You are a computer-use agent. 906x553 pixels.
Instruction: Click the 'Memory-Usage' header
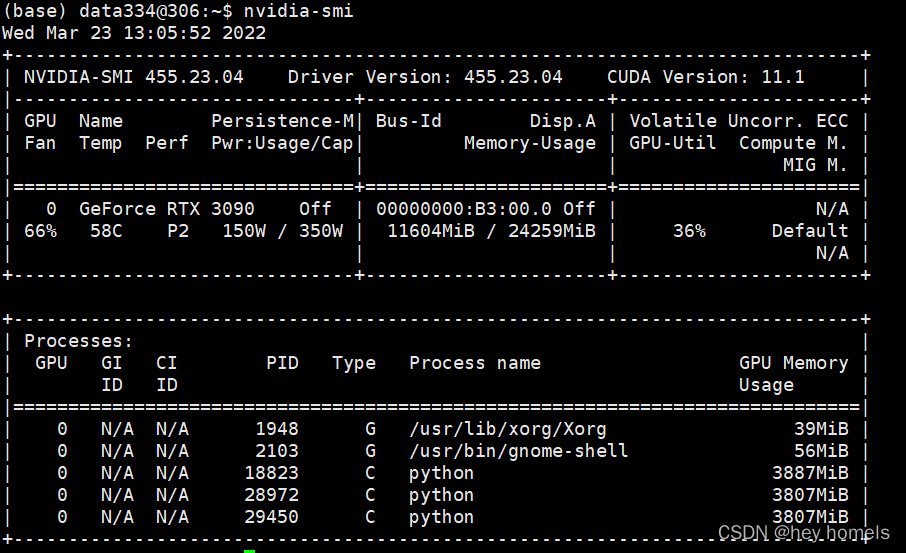[x=530, y=143]
